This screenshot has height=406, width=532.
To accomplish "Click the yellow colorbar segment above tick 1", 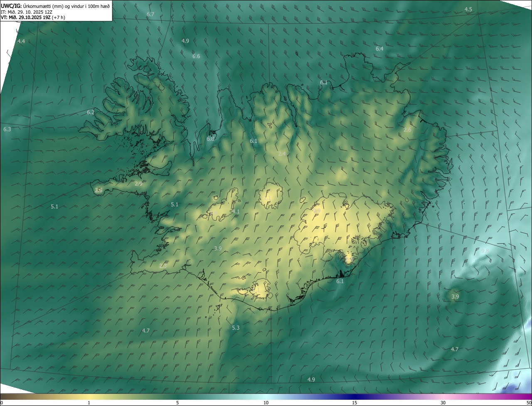I will point(89,396).
